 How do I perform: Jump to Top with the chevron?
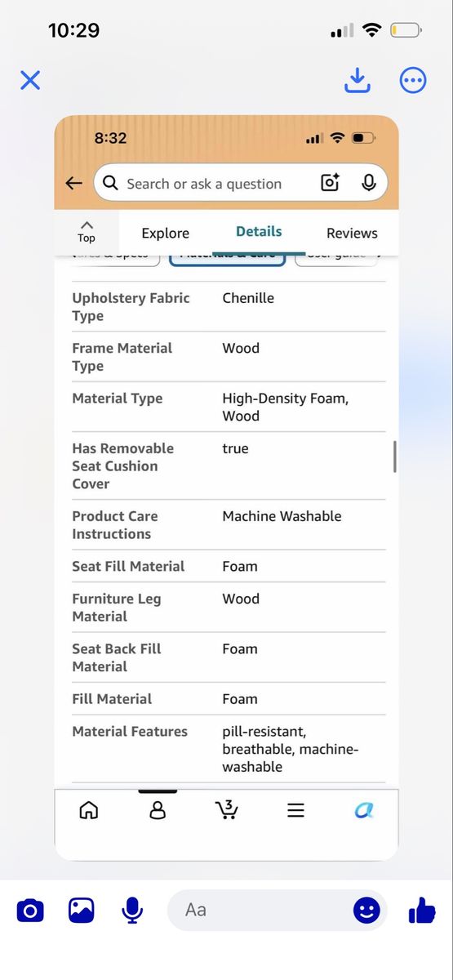pos(87,232)
